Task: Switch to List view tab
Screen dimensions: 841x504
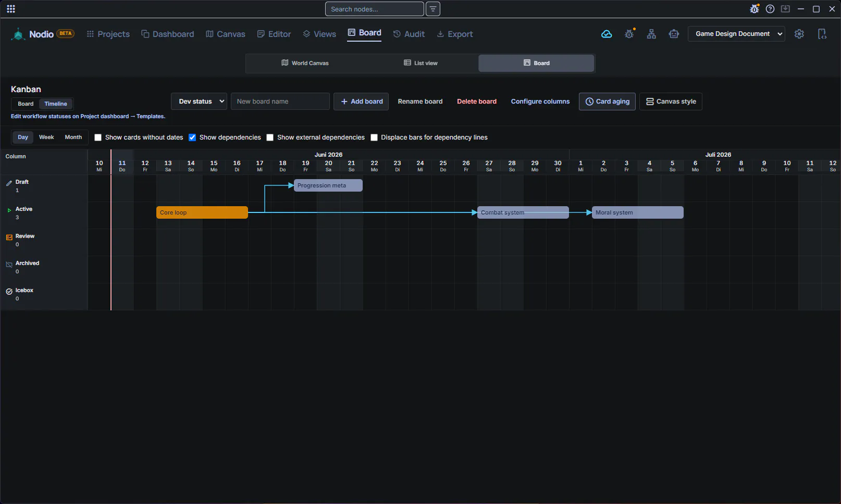Action: point(420,63)
